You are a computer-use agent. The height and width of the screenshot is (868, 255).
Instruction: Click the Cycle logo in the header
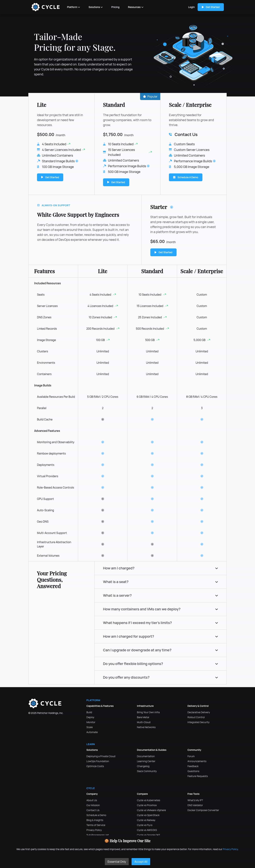click(45, 7)
